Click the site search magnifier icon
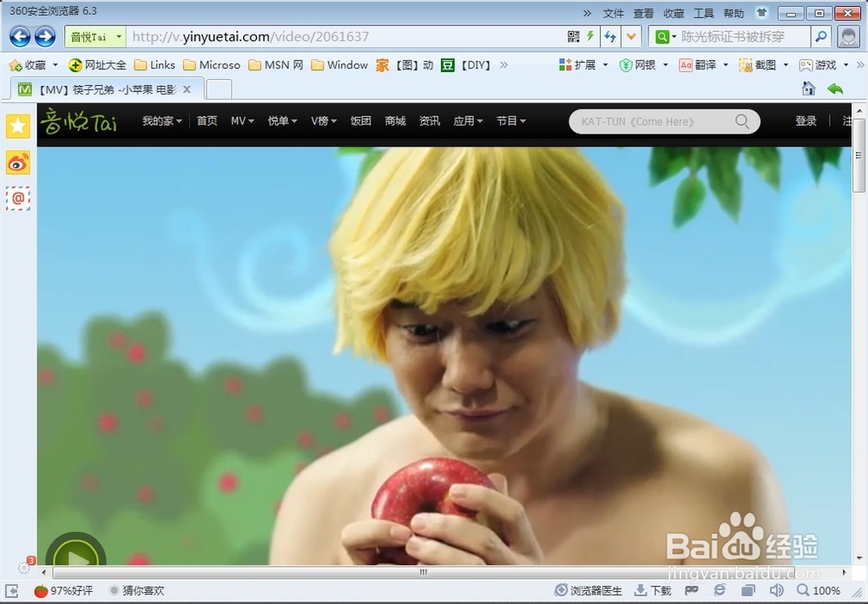This screenshot has height=604, width=868. (742, 121)
